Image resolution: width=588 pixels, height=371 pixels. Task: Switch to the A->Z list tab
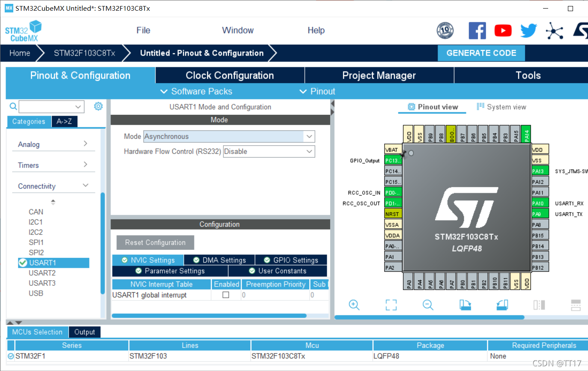pyautogui.click(x=64, y=122)
